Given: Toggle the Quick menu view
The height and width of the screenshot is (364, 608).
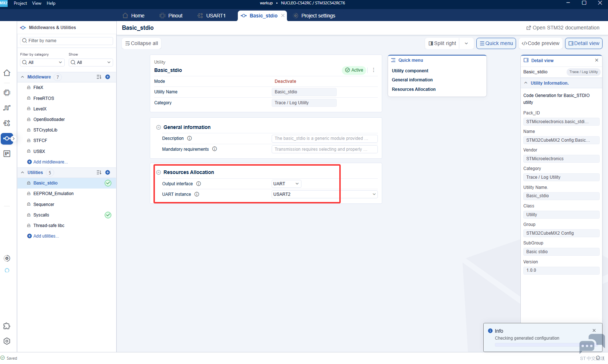Looking at the screenshot, I should click(496, 43).
